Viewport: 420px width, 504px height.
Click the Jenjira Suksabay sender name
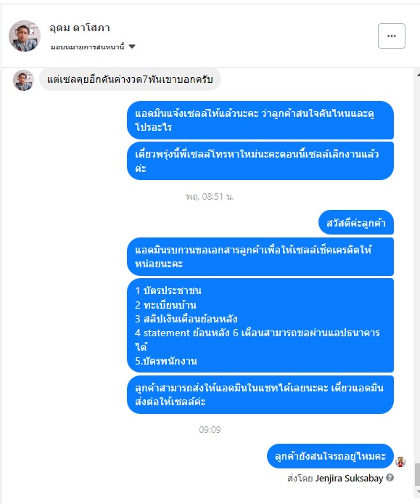tap(349, 479)
